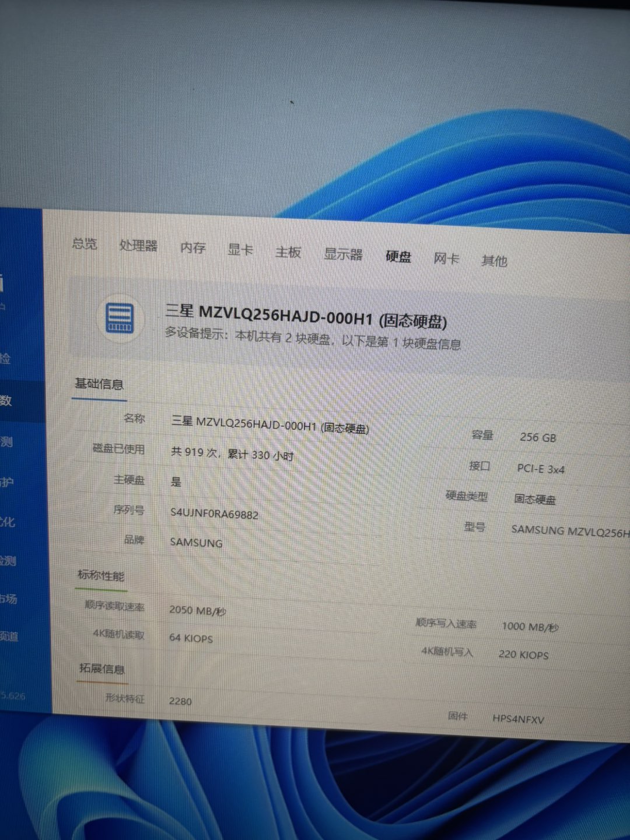The width and height of the screenshot is (630, 840).
Task: Click the usage value 共 919 次，累计 330 小时
Action: pos(232,453)
